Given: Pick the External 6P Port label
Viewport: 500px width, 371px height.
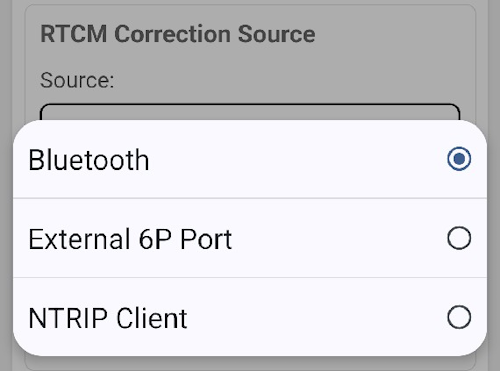Looking at the screenshot, I should pos(130,239).
